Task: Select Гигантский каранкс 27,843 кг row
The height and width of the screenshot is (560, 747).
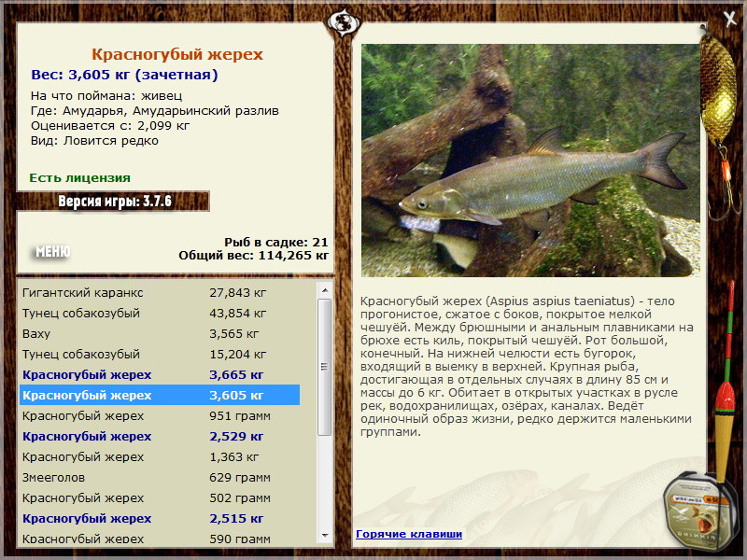Action: pos(160,293)
